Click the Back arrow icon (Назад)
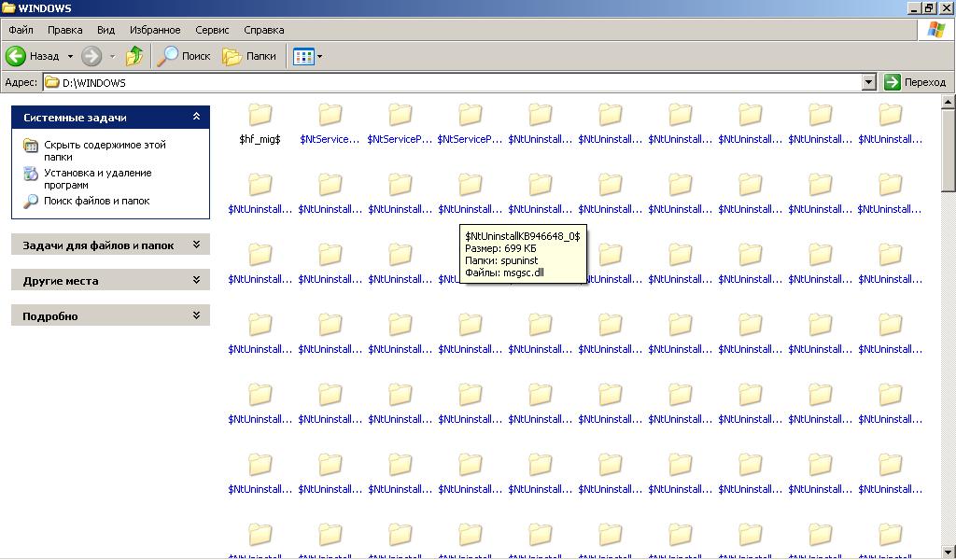This screenshot has width=956, height=560. (x=16, y=56)
